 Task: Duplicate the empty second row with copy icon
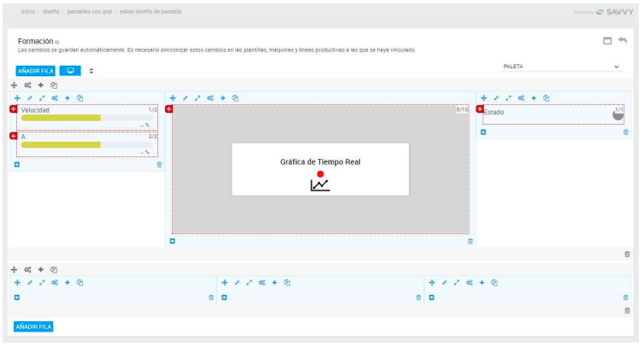pos(54,270)
